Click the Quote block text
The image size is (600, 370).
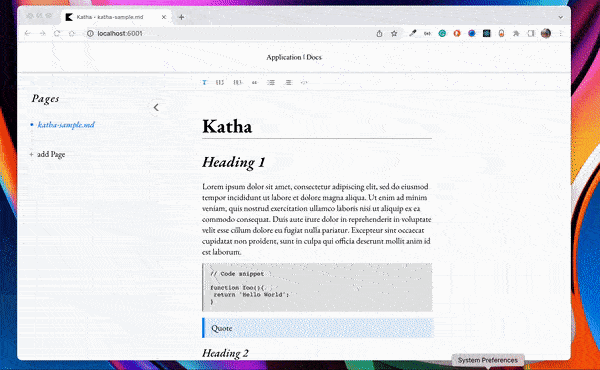[222, 328]
